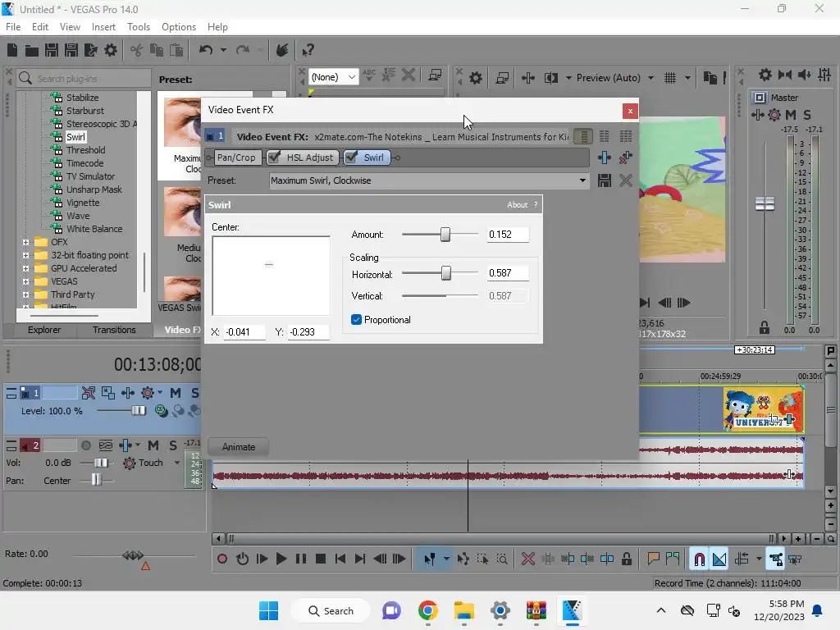Open Master bus audio properties gear
The width and height of the screenshot is (840, 630).
[765, 75]
